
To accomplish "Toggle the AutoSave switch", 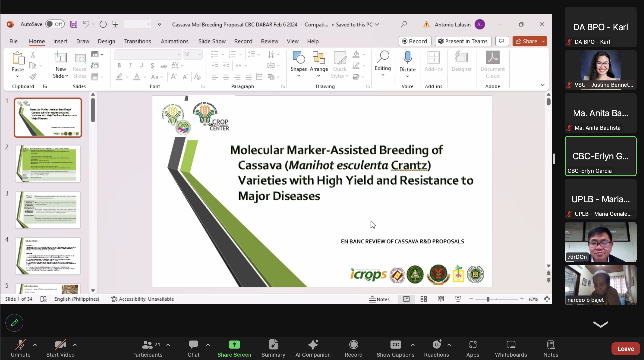I will coord(55,24).
